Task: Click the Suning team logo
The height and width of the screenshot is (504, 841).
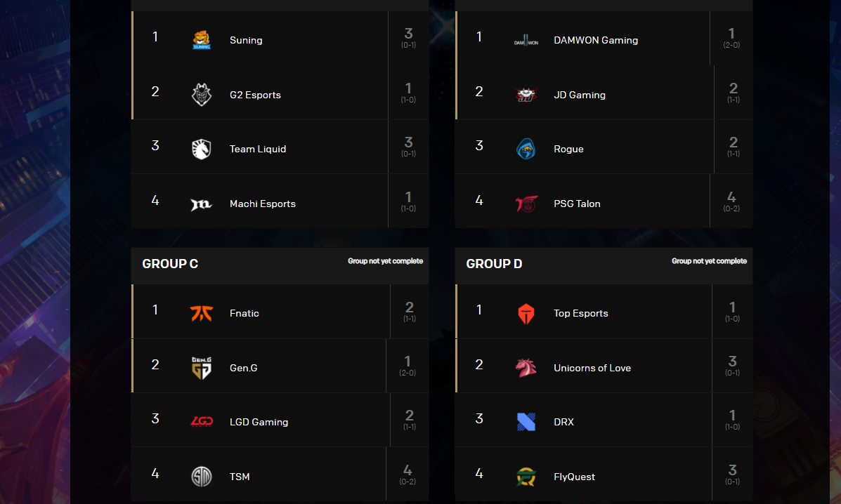Action: click(202, 40)
